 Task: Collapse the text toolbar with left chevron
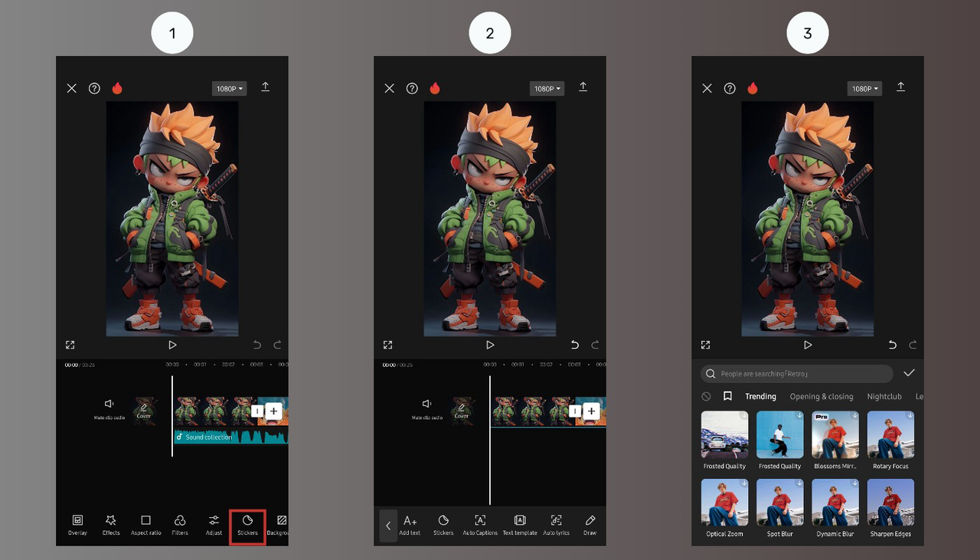coord(388,525)
